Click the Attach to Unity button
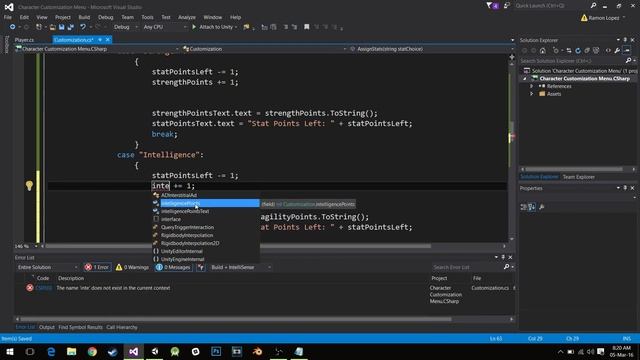640x360 pixels. click(x=215, y=27)
